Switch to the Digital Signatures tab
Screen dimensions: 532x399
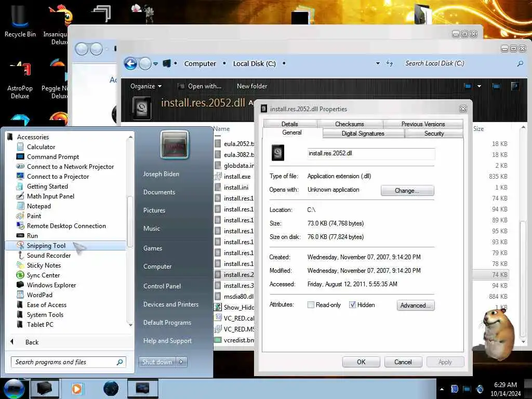coord(363,134)
